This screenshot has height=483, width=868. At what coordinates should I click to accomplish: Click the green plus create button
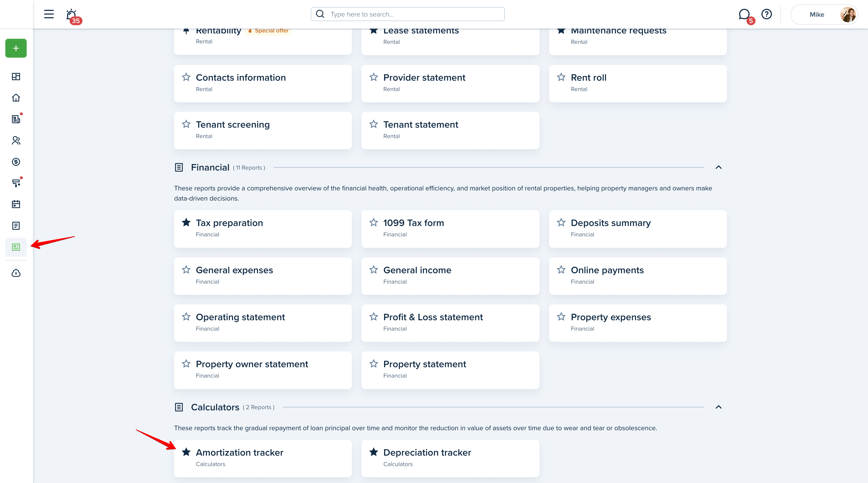[x=16, y=48]
